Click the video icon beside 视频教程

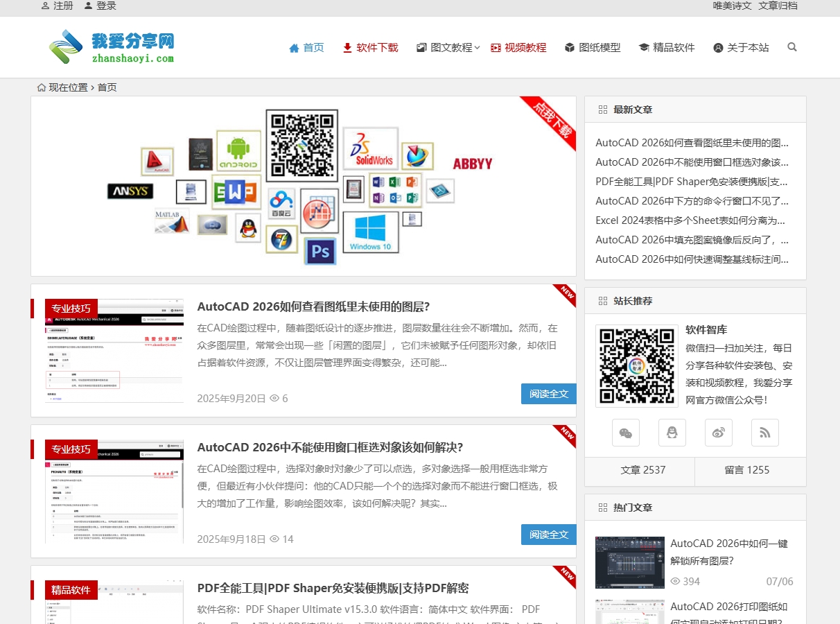coord(496,47)
